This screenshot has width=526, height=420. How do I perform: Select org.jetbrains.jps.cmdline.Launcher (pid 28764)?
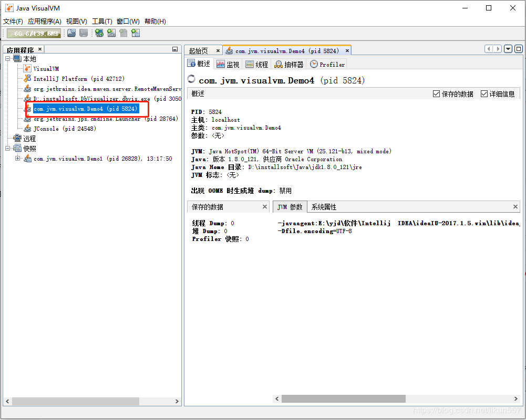click(x=106, y=119)
